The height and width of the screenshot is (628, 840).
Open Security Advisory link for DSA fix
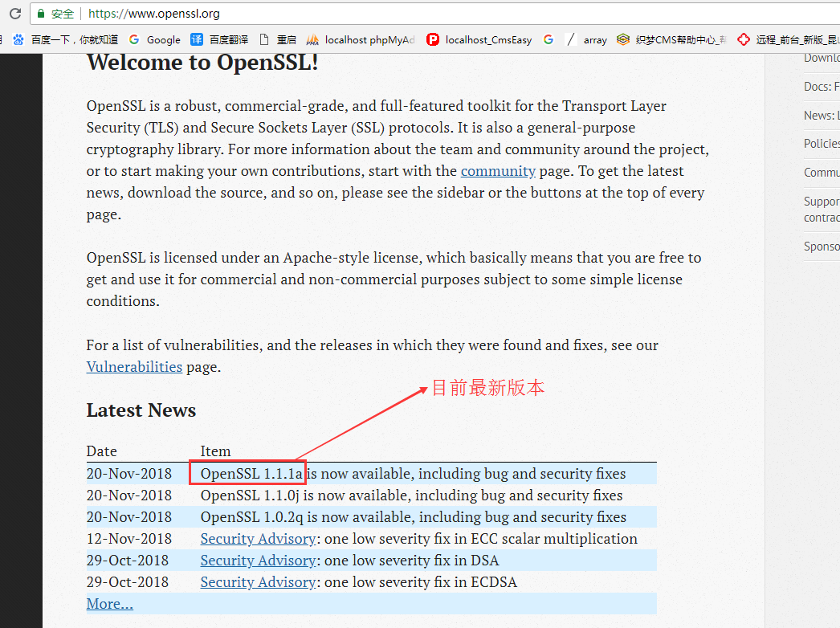[x=259, y=560]
